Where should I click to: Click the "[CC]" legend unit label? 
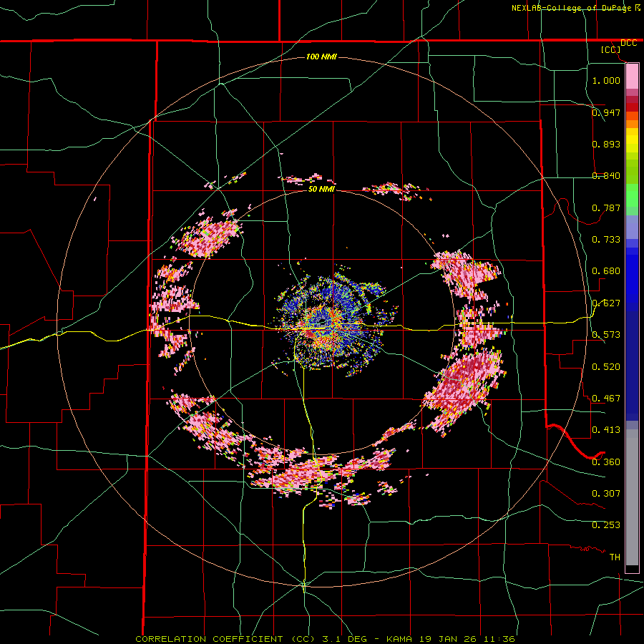tap(611, 49)
